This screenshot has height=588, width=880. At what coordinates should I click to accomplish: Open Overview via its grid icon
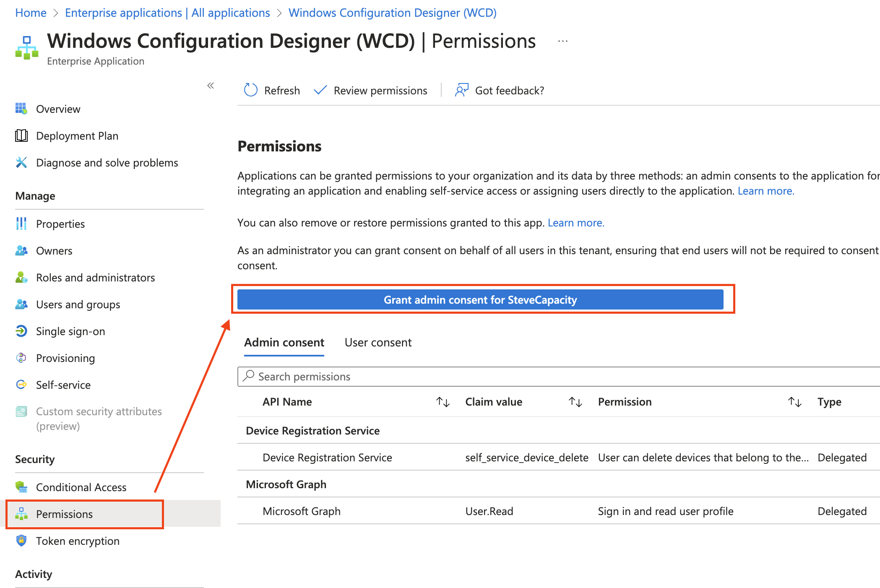pos(21,109)
